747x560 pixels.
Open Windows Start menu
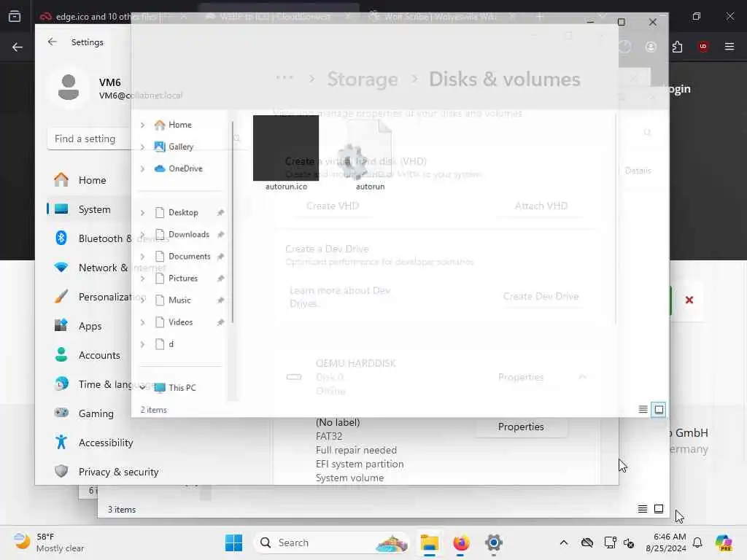click(x=234, y=542)
